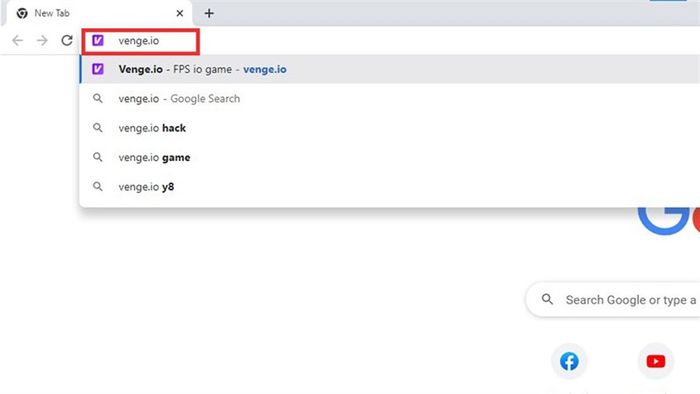Click the purple Venge favicon in address bar
Viewport: 700px width, 394px height.
click(x=98, y=41)
